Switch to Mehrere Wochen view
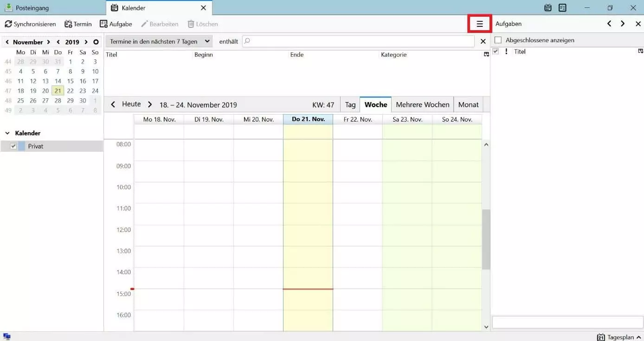Screen dimensions: 644x341 click(423, 104)
